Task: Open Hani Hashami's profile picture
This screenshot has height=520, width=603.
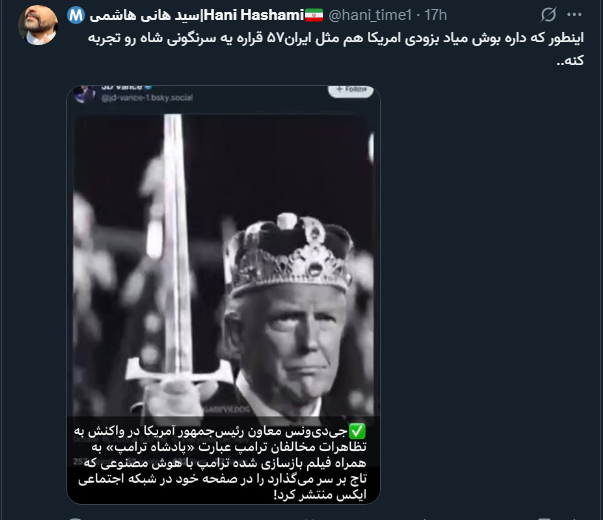Action: [38, 25]
